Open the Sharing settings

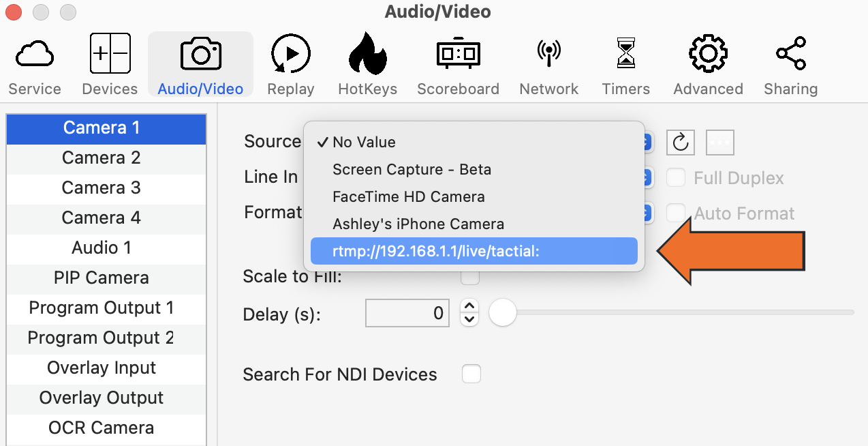point(790,63)
